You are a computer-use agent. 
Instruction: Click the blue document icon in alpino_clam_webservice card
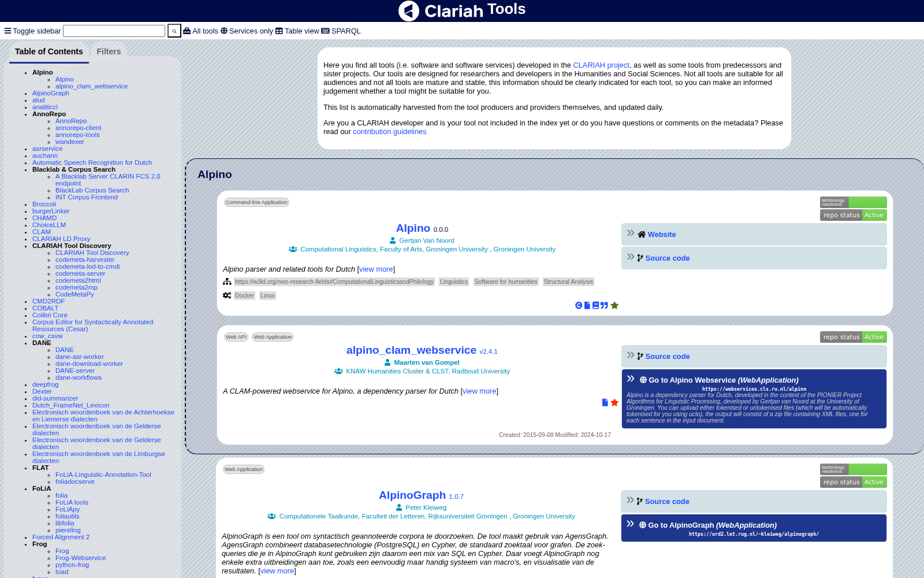605,402
